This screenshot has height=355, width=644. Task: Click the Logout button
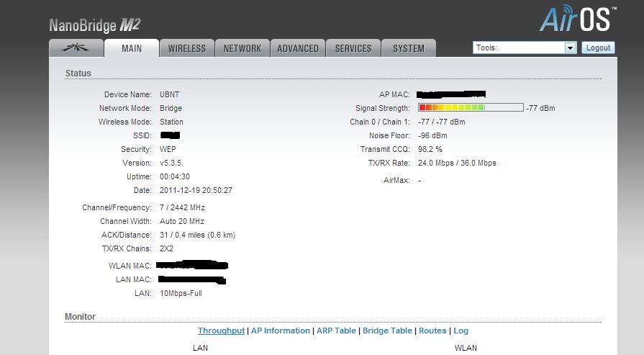[598, 48]
